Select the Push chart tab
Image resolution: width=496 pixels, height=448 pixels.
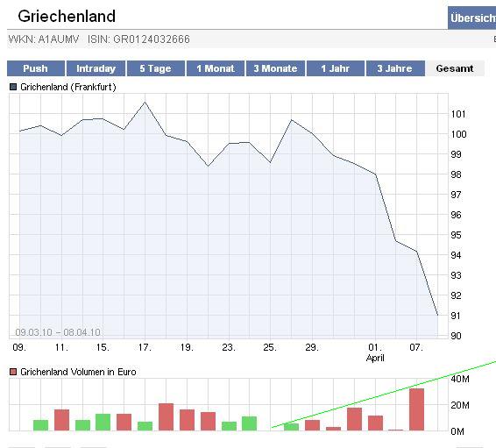[x=36, y=68]
